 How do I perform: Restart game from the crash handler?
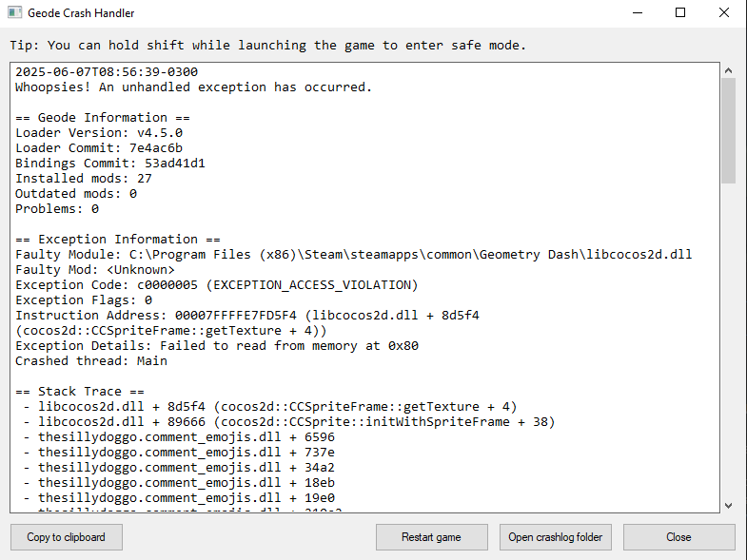432,537
